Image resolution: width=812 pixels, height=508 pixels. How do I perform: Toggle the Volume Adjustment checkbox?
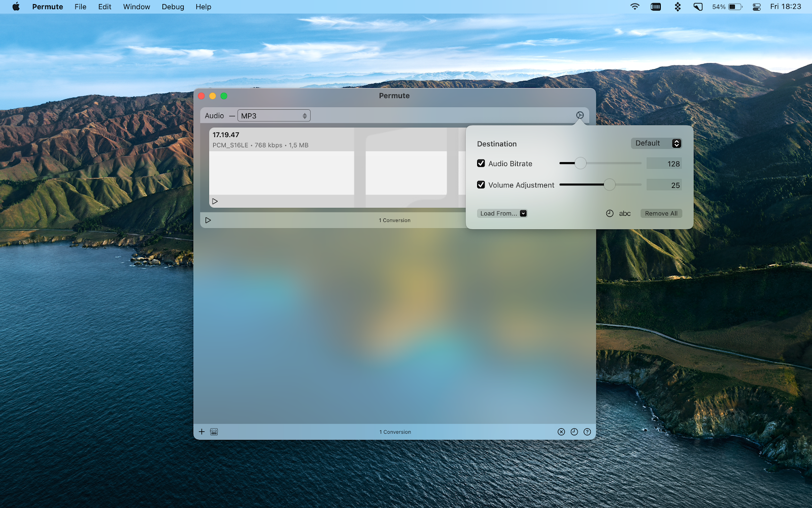click(x=481, y=185)
